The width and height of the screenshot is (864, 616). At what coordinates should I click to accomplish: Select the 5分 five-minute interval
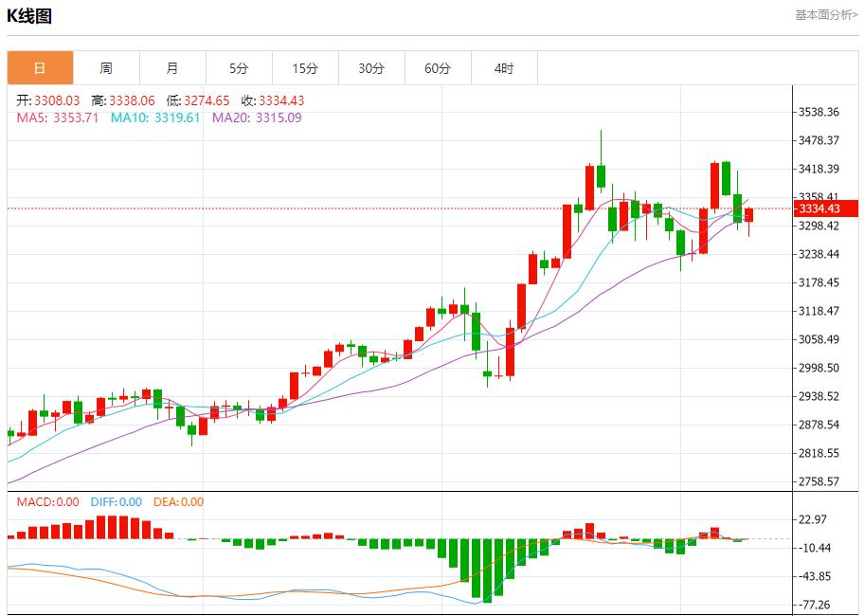tap(238, 67)
